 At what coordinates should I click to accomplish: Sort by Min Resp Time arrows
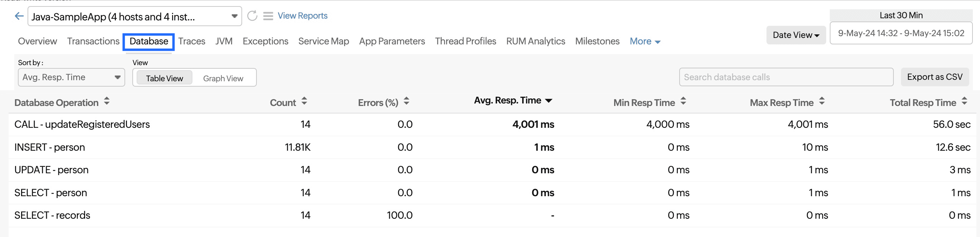pyautogui.click(x=683, y=101)
